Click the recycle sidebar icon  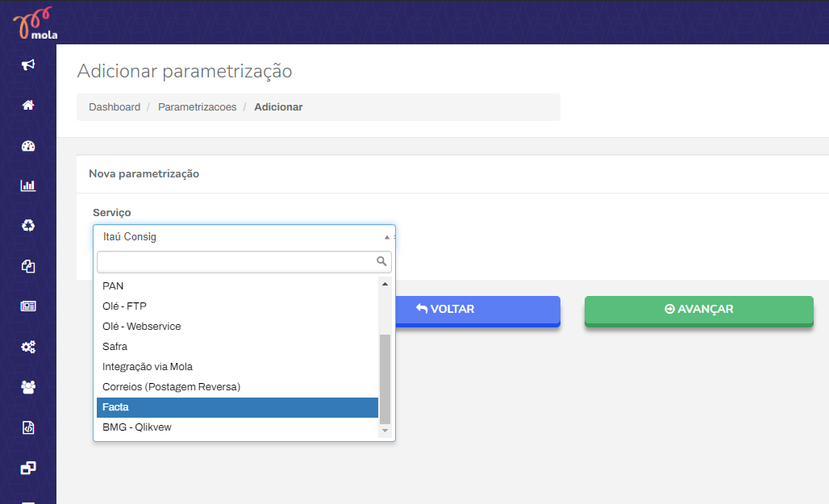coord(28,226)
